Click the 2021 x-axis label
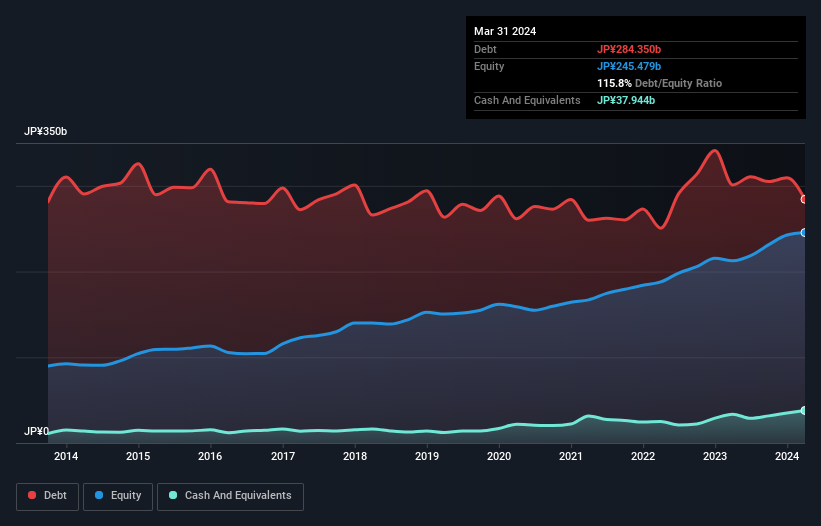 [571, 456]
